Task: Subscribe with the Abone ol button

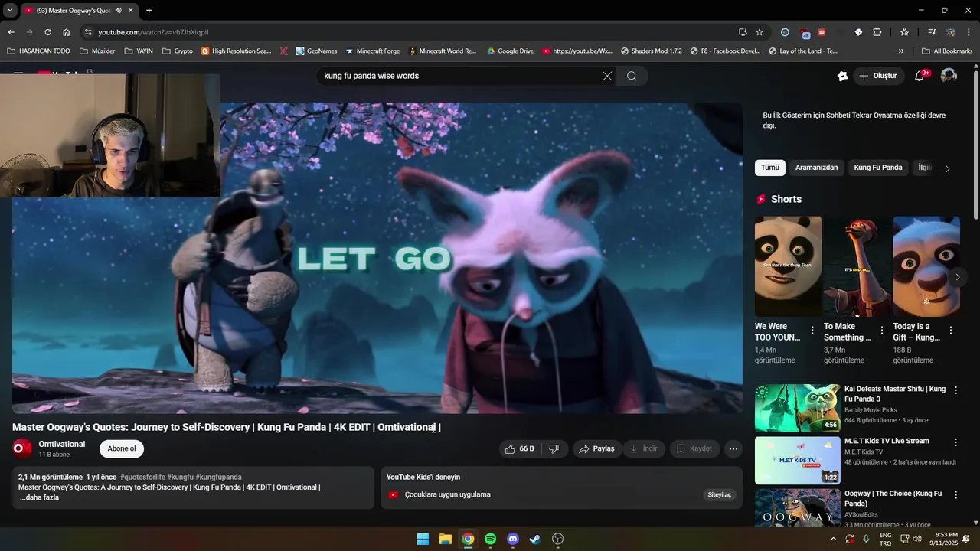Action: coord(122,449)
